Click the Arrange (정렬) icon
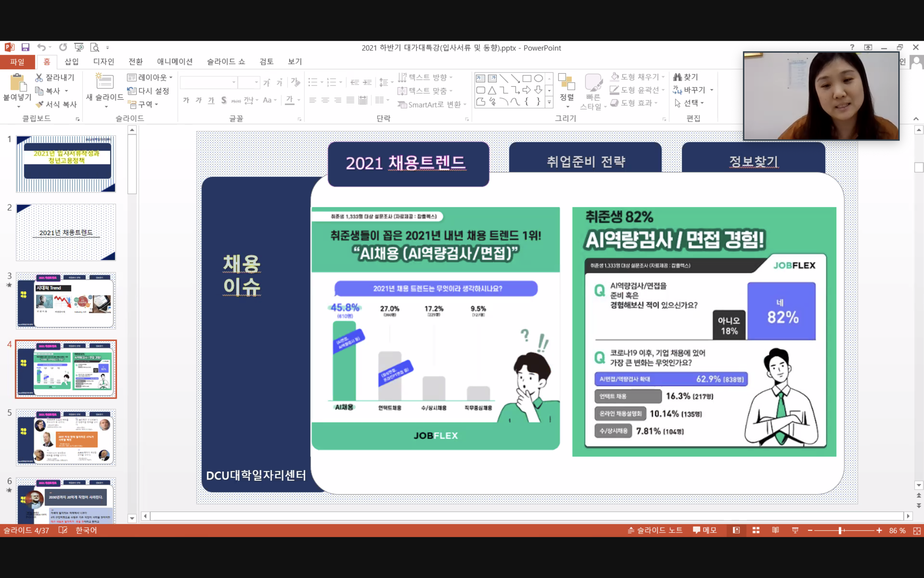Screen dimensions: 924x578 (567, 82)
